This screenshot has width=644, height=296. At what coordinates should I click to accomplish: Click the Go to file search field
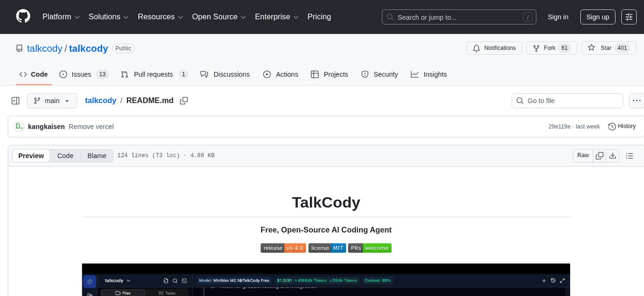[567, 100]
